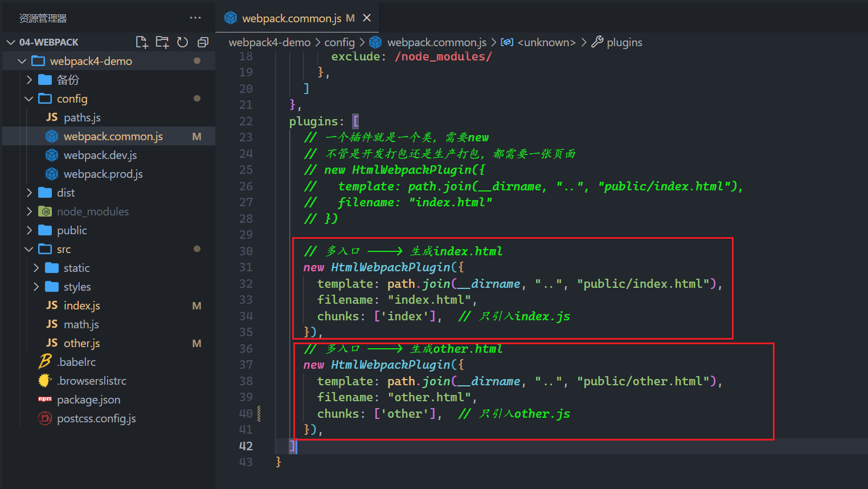Click the webpack icon beside webpack.prod.js
Viewport: 868px width, 489px height.
point(52,174)
